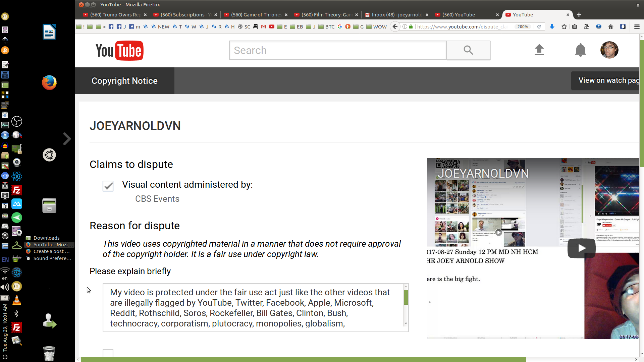Open the OBS Studio icon in the panel
This screenshot has width=644, height=362.
[x=17, y=121]
